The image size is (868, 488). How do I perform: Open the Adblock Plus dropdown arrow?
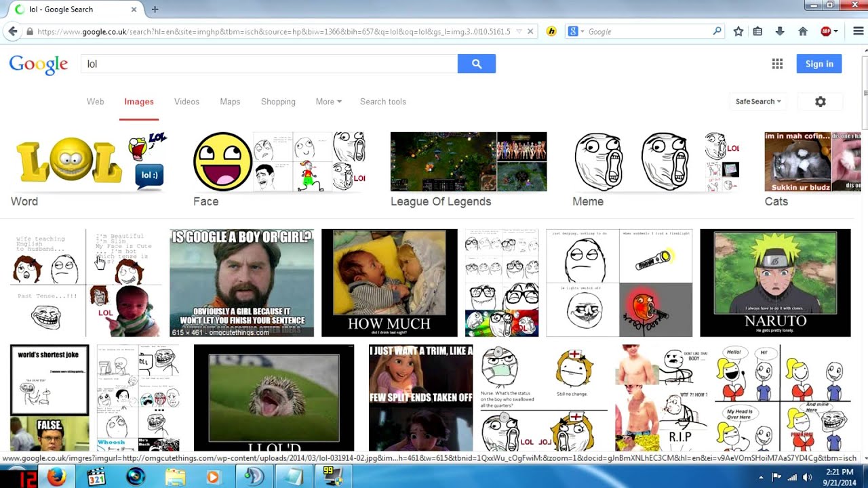836,31
